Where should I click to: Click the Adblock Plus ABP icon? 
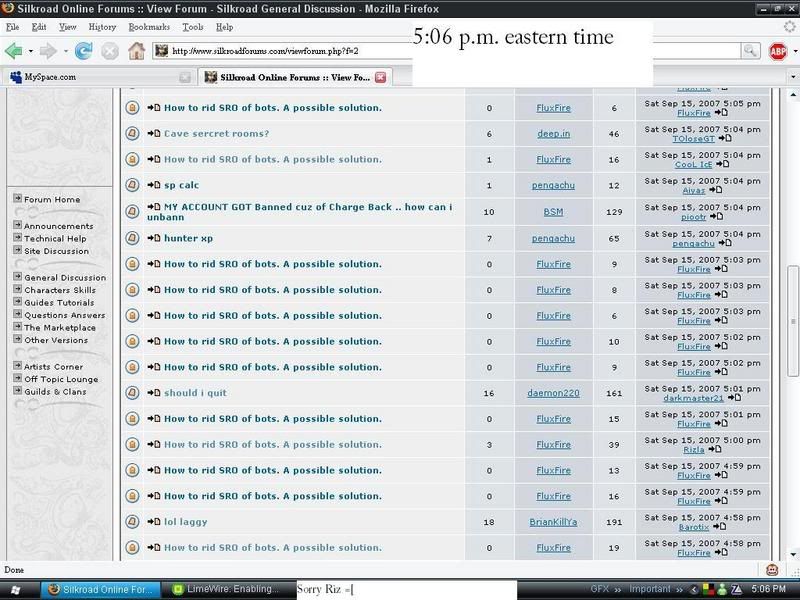click(777, 51)
